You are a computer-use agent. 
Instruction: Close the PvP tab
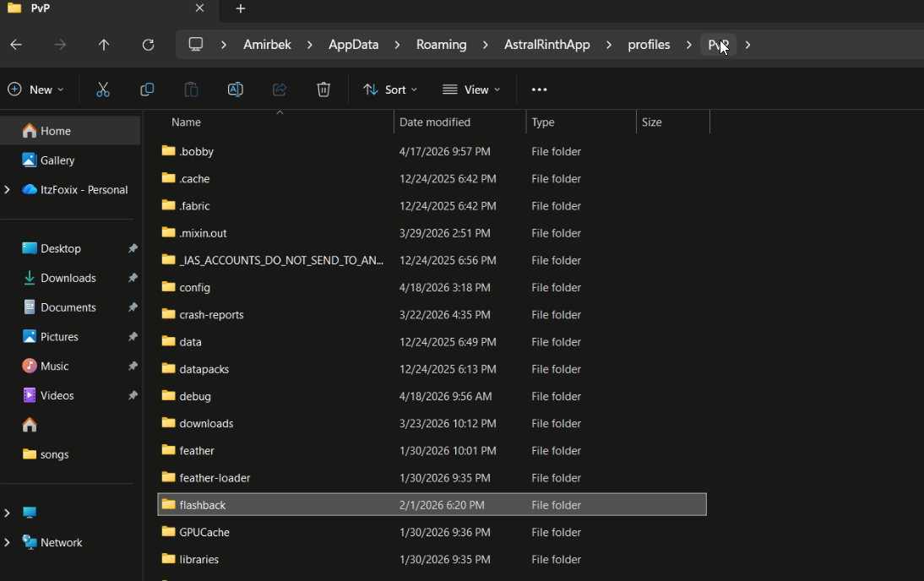[x=200, y=8]
